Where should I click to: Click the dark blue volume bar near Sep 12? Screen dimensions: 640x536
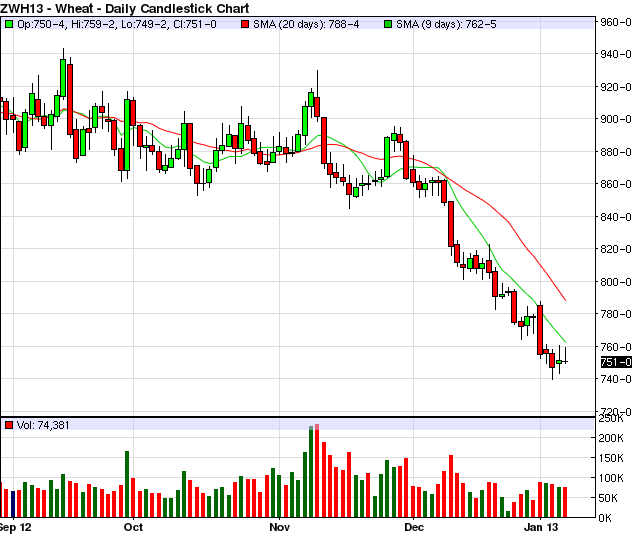pos(13,504)
